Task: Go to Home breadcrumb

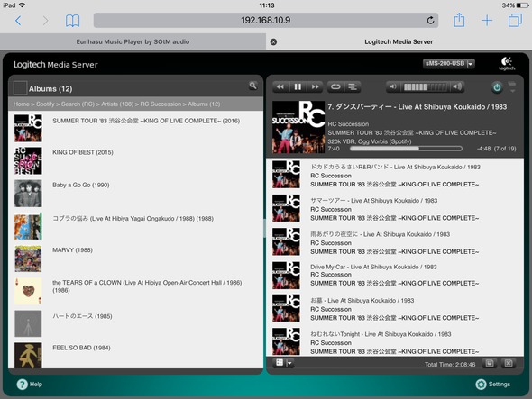Action: coord(22,104)
